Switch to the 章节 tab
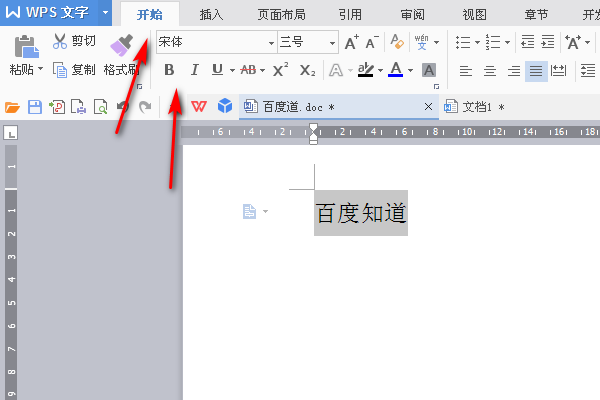This screenshot has height=400, width=600. (x=536, y=15)
